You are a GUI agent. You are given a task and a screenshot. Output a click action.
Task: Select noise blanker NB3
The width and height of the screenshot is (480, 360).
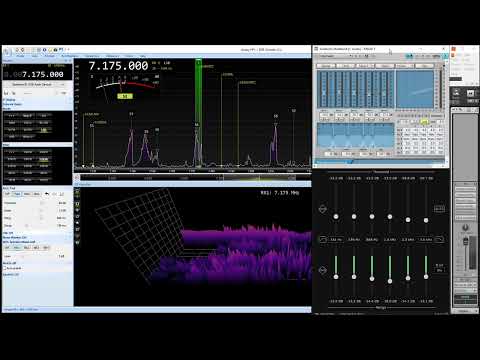[x=37, y=248]
